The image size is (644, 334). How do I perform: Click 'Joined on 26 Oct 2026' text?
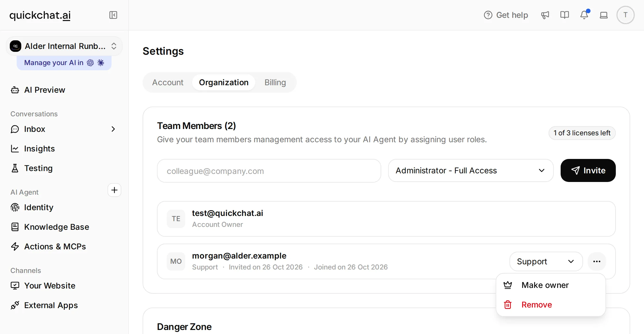pyautogui.click(x=351, y=267)
